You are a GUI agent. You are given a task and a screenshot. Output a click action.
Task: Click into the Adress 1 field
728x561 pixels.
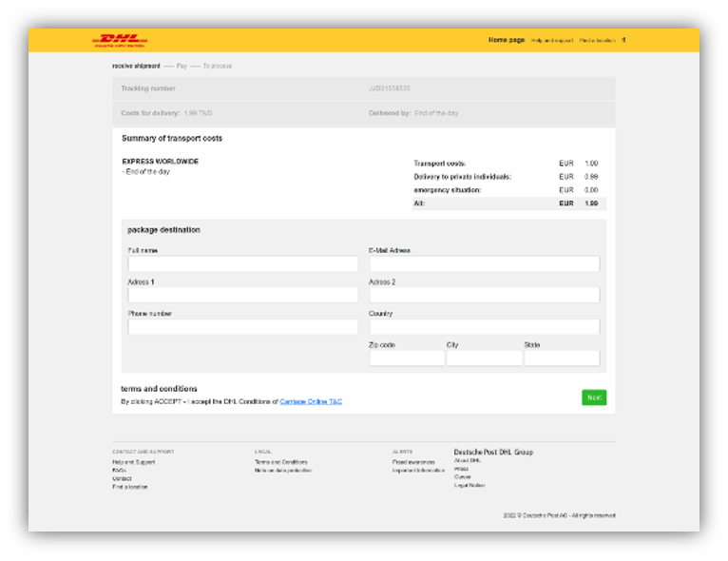[242, 296]
